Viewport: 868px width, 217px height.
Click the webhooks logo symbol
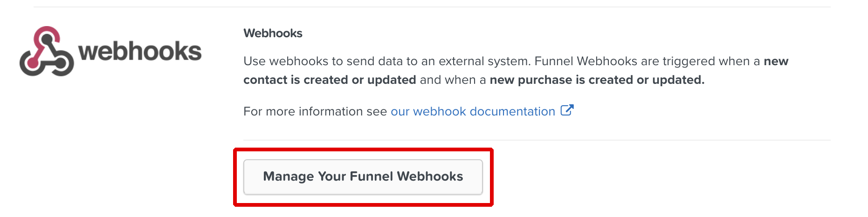coord(46,51)
